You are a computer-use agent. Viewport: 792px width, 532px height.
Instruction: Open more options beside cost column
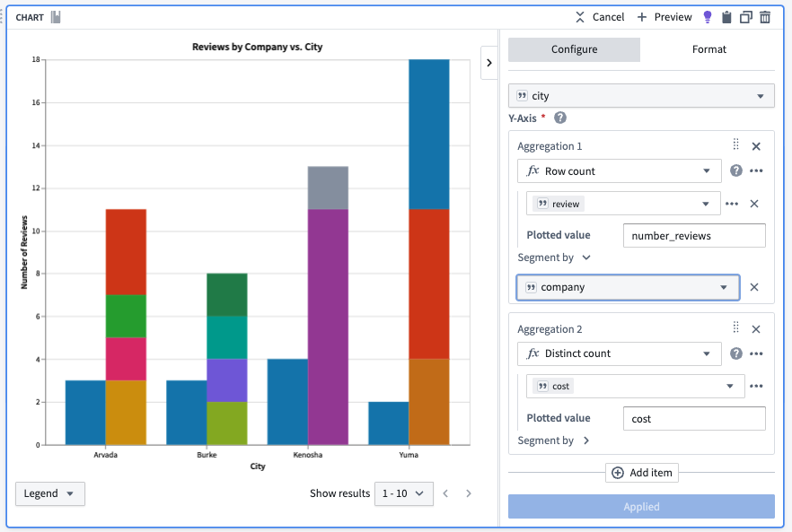tap(756, 386)
